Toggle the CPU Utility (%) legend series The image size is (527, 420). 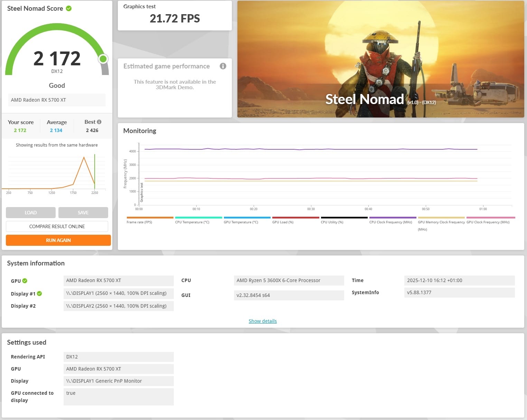[344, 220]
